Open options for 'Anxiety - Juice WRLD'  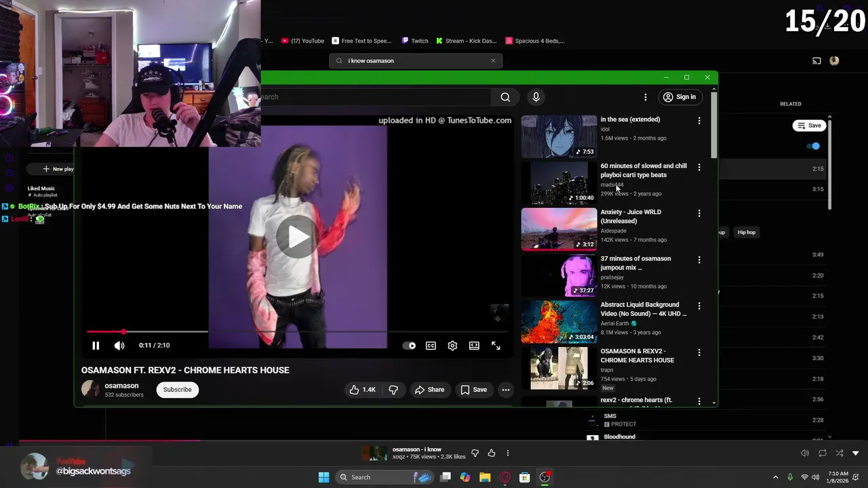699,213
